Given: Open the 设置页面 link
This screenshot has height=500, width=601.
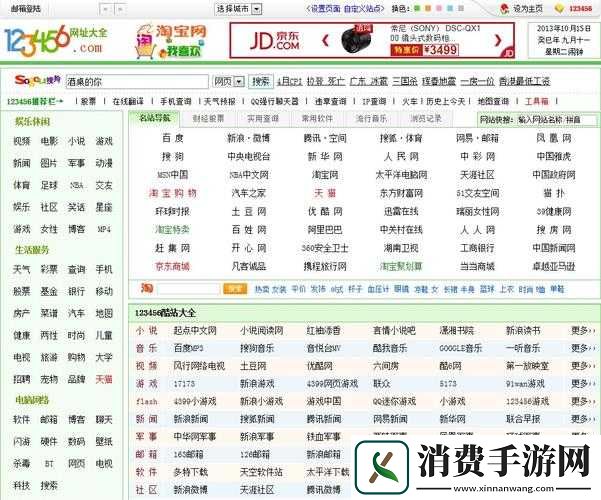Looking at the screenshot, I should (325, 8).
